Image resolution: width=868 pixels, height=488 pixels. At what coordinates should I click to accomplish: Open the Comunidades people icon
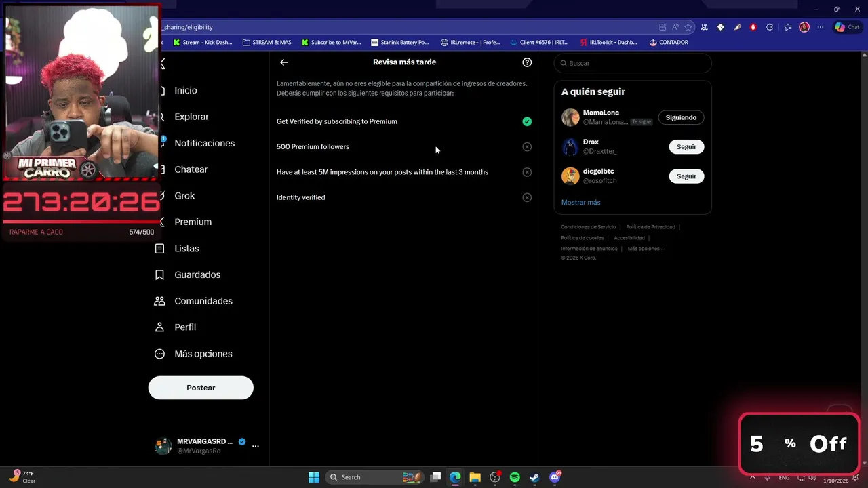(x=159, y=301)
